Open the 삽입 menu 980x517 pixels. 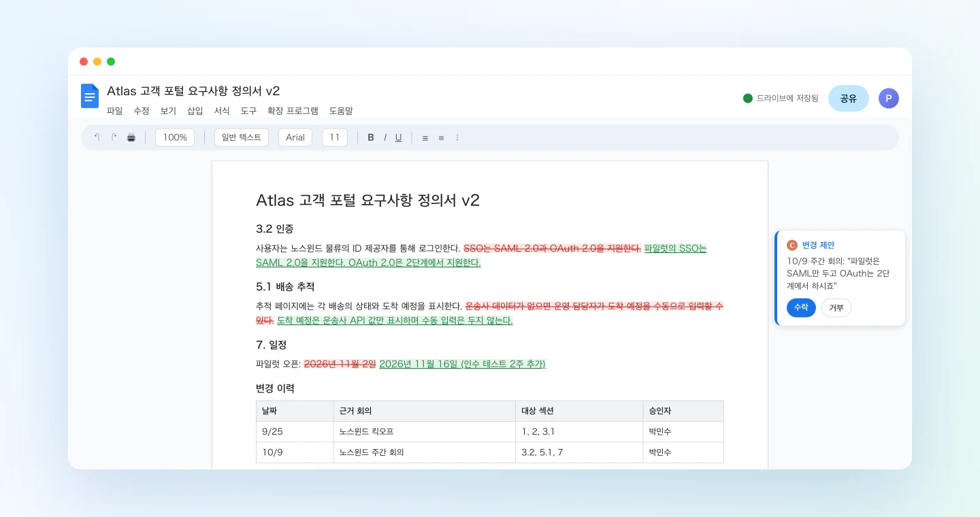pyautogui.click(x=195, y=111)
